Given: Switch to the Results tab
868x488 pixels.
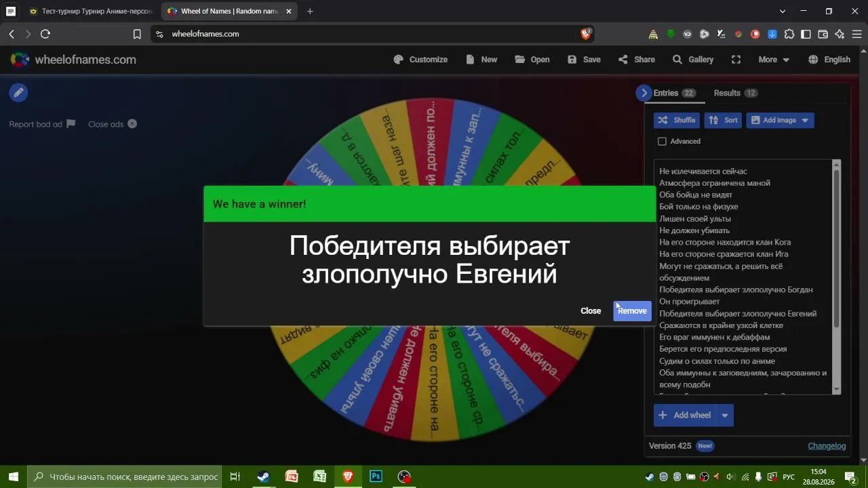Looking at the screenshot, I should tap(735, 93).
